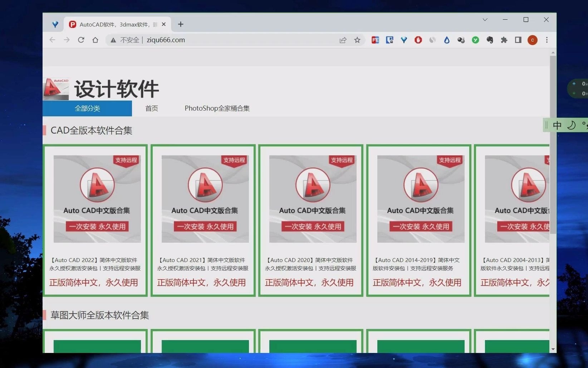The width and height of the screenshot is (588, 368).
Task: Open the green round Y extension icon
Action: coord(475,40)
